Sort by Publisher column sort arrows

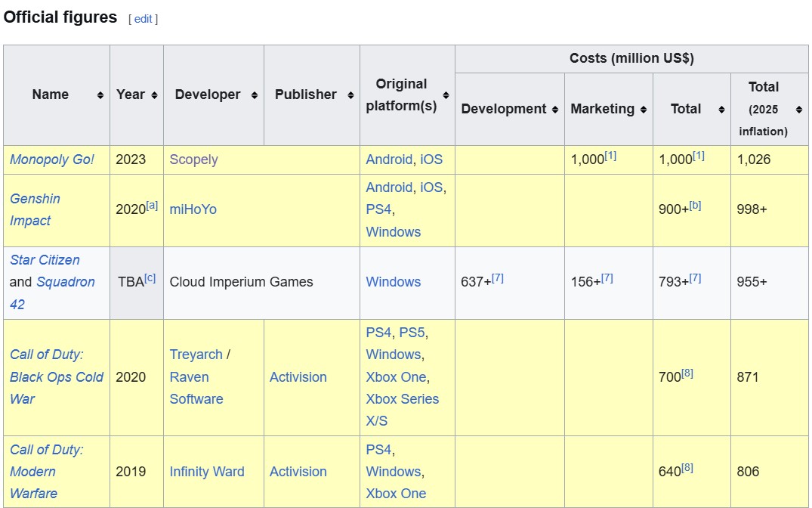350,94
